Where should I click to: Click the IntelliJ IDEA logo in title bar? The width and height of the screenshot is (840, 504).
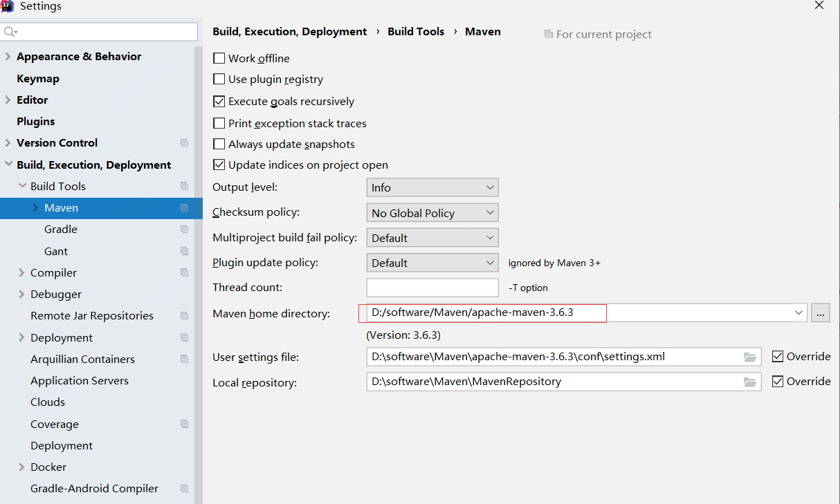6,6
